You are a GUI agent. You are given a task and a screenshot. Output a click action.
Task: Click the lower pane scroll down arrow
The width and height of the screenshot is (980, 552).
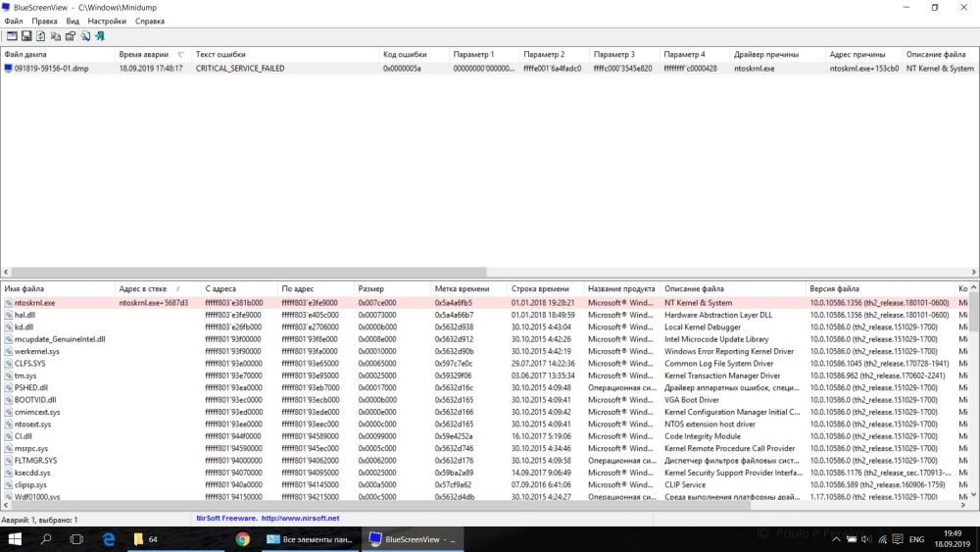[974, 494]
